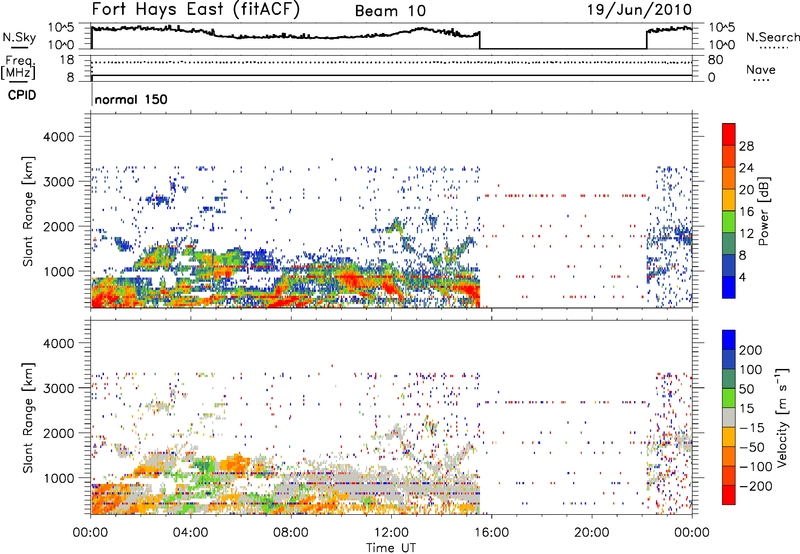The width and height of the screenshot is (800, 554).
Task: Pick the yellow segment of the power colorbar
Action: (x=729, y=199)
